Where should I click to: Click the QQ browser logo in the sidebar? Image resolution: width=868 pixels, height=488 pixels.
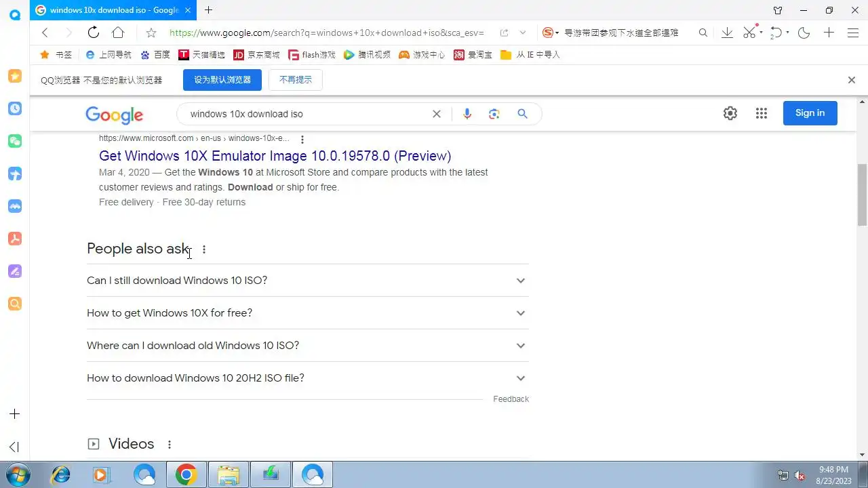tap(15, 14)
